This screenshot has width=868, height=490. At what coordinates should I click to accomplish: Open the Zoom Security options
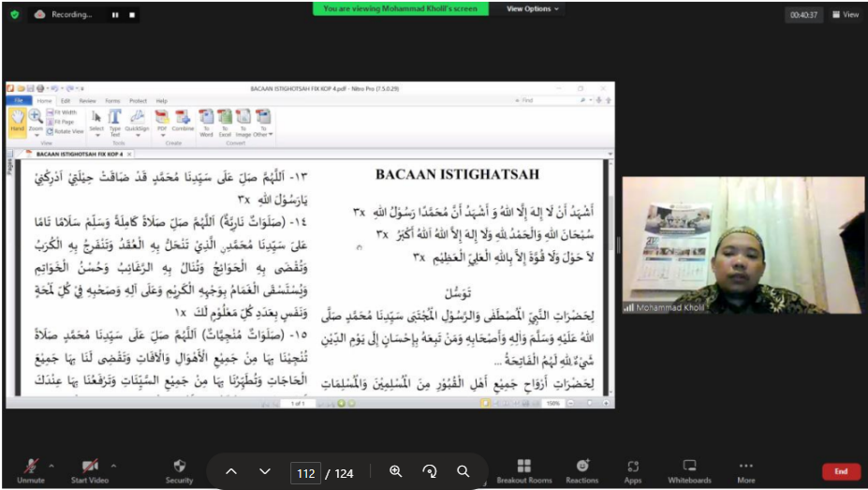tap(179, 469)
